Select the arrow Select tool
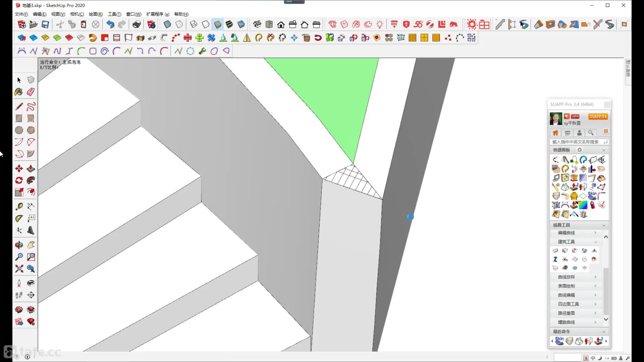 19,80
